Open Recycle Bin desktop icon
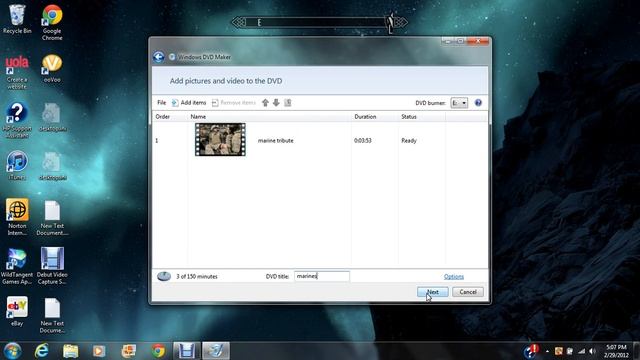This screenshot has width=640, height=360. point(17,19)
